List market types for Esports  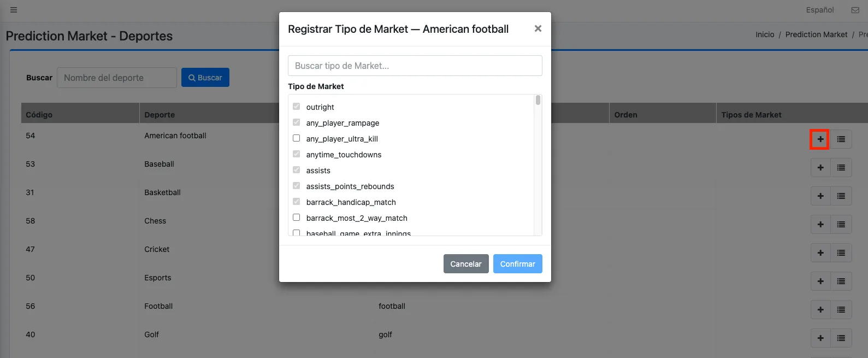841,281
